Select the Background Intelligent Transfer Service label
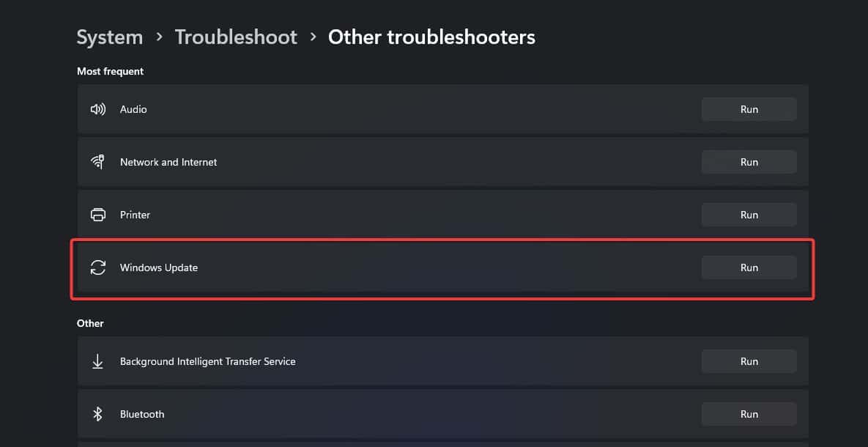868x447 pixels. point(207,361)
